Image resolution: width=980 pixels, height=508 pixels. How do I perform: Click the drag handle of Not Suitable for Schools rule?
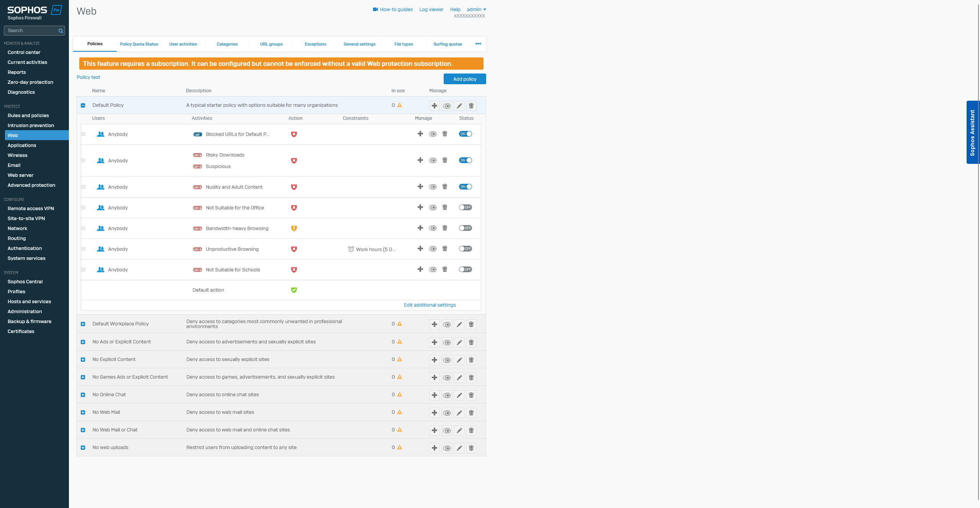(x=83, y=270)
